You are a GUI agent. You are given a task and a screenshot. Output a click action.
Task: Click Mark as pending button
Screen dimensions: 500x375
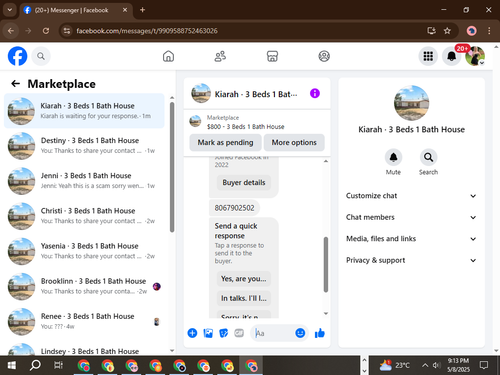click(225, 143)
